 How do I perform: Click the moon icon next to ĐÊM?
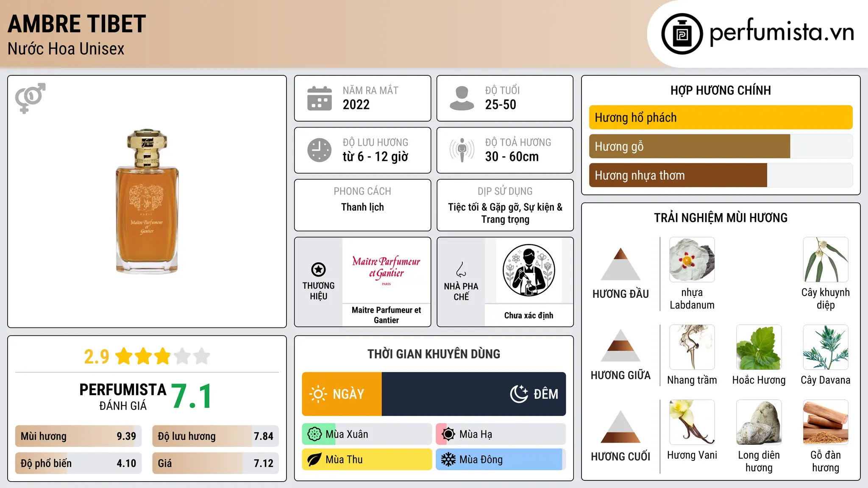pos(519,394)
